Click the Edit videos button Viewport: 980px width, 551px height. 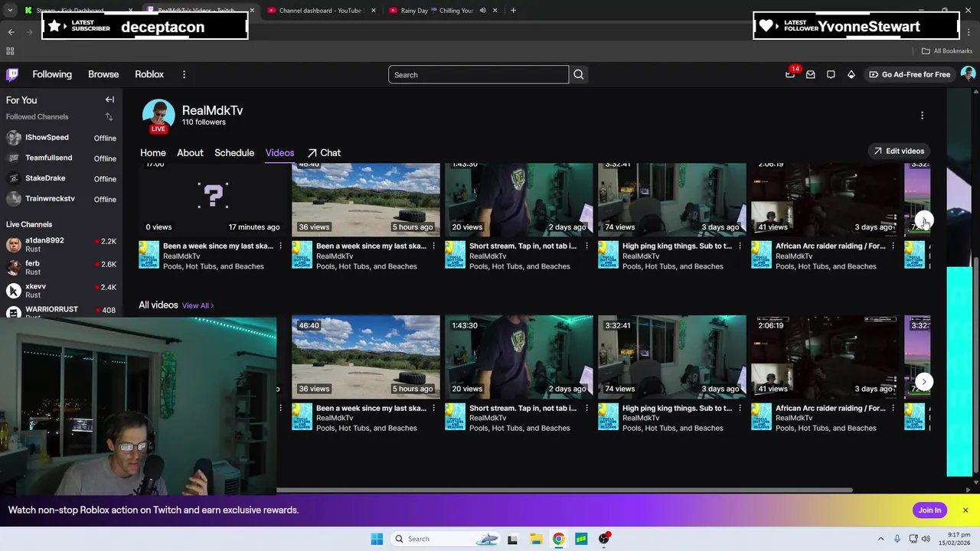[x=899, y=151]
